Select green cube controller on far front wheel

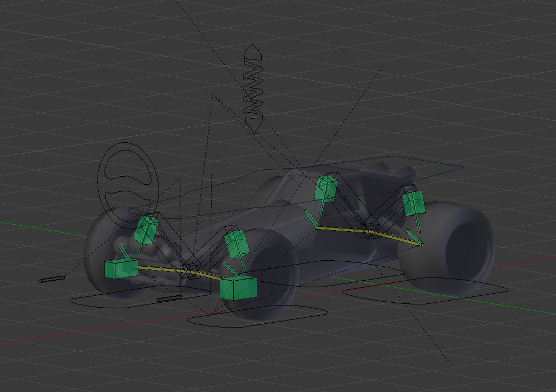point(121,269)
